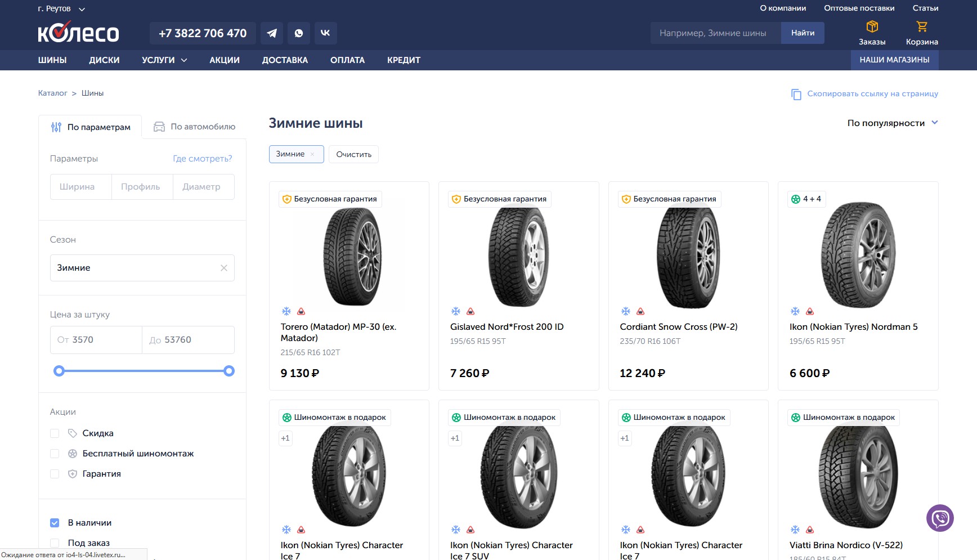Click the Очистить filters button

pos(353,154)
